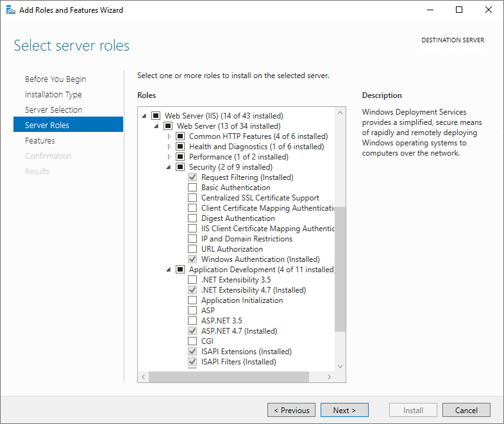Click the roles list scroll right arrow
The height and width of the screenshot is (424, 504).
(x=329, y=377)
